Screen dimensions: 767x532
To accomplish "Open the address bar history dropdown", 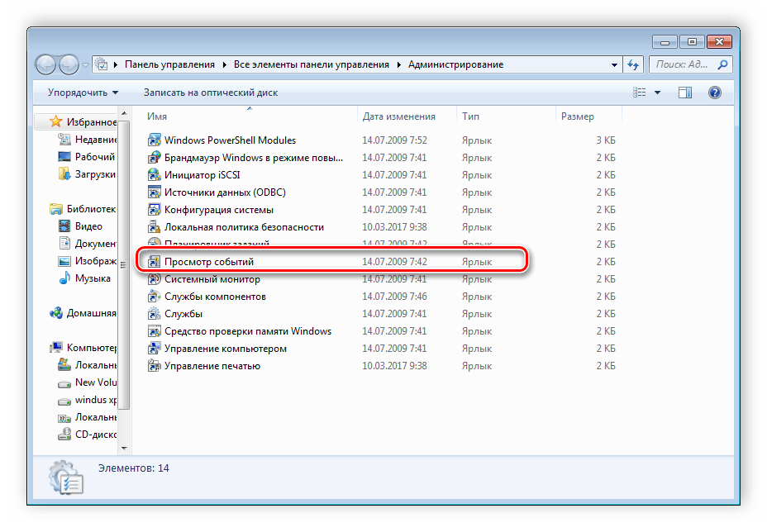I will point(614,64).
